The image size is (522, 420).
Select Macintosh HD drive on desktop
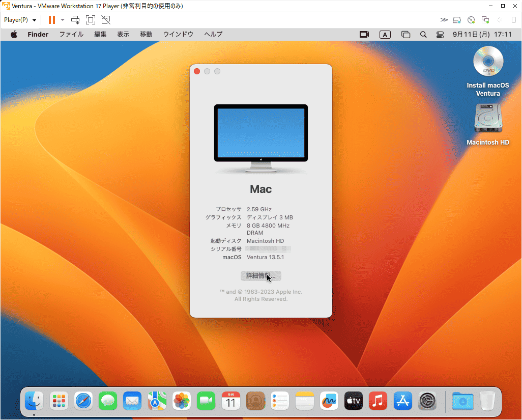tap(488, 124)
